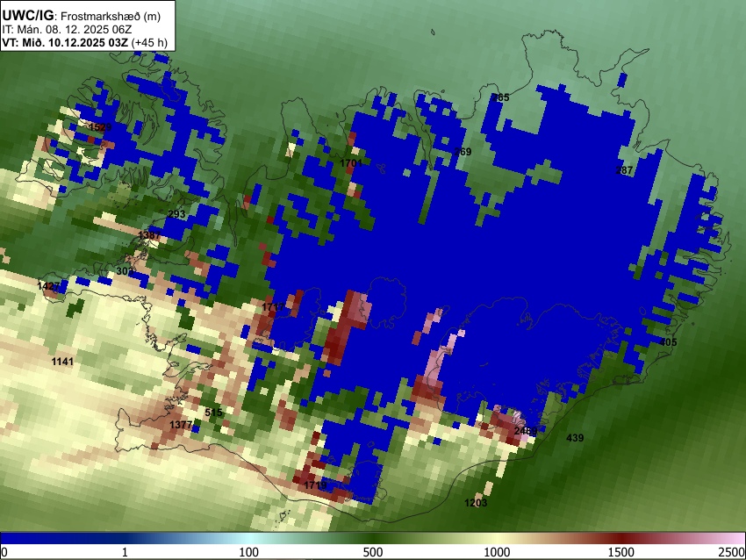Click the map value 405
The image size is (746, 560).
(668, 342)
